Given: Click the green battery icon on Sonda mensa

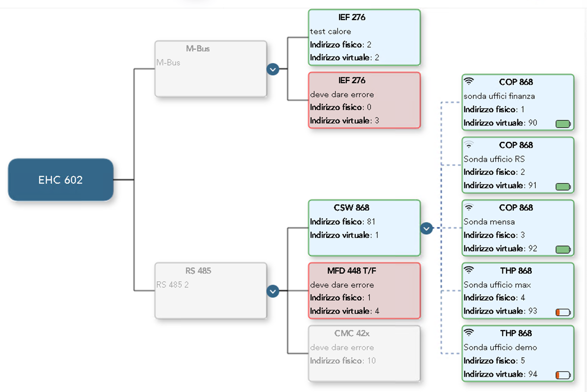Looking at the screenshot, I should coord(563,250).
